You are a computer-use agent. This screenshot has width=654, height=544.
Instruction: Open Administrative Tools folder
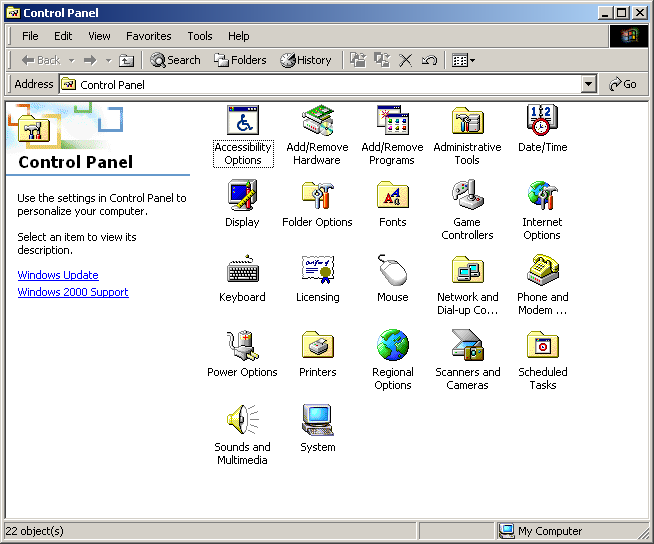(x=468, y=121)
